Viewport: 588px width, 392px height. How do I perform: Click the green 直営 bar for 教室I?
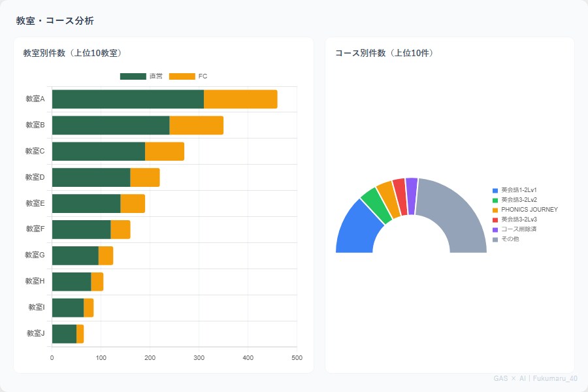[x=68, y=308]
